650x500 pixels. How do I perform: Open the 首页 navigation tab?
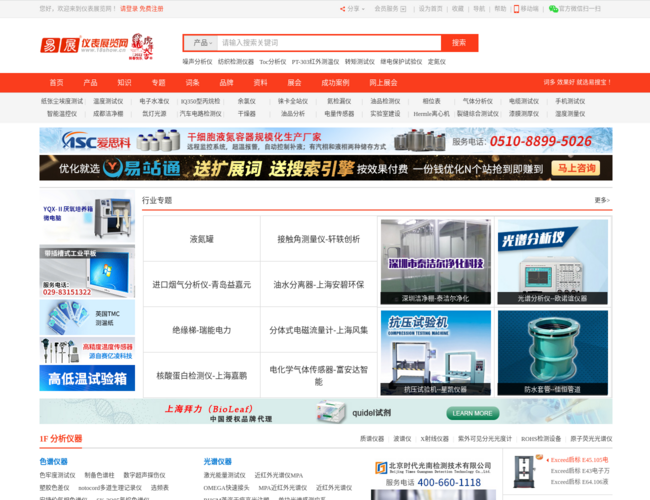56,83
